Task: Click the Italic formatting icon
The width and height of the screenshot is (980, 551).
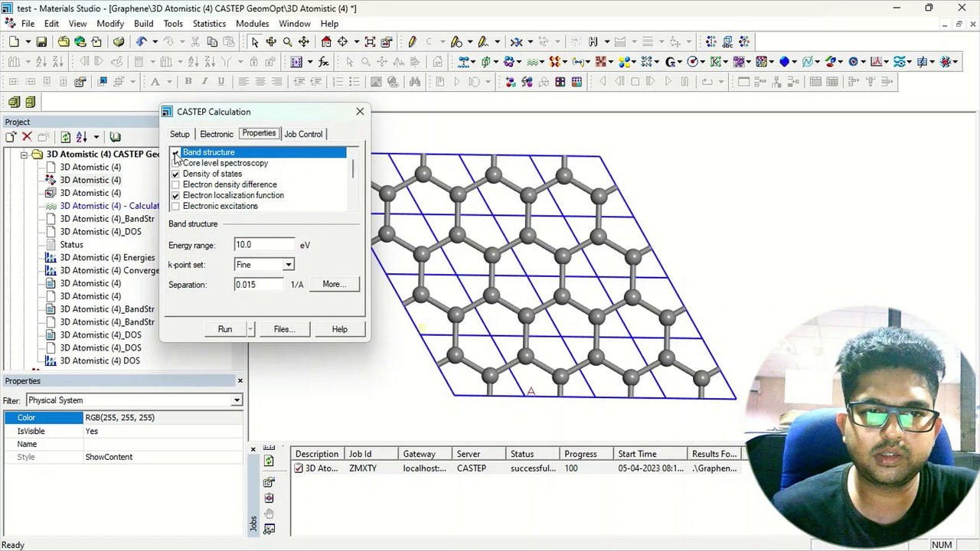Action: [x=204, y=82]
